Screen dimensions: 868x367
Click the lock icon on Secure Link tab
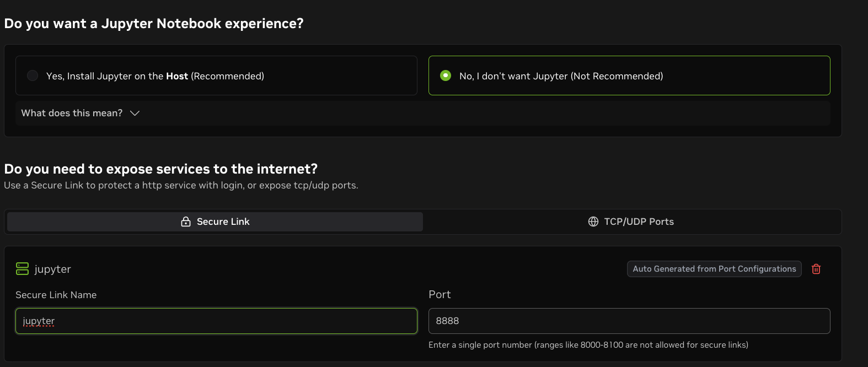point(186,222)
